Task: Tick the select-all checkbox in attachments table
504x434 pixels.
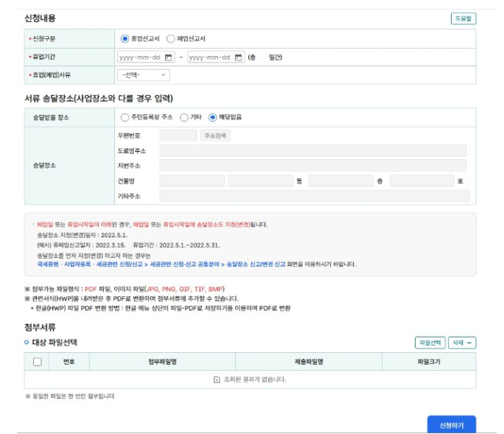Action: [38, 362]
